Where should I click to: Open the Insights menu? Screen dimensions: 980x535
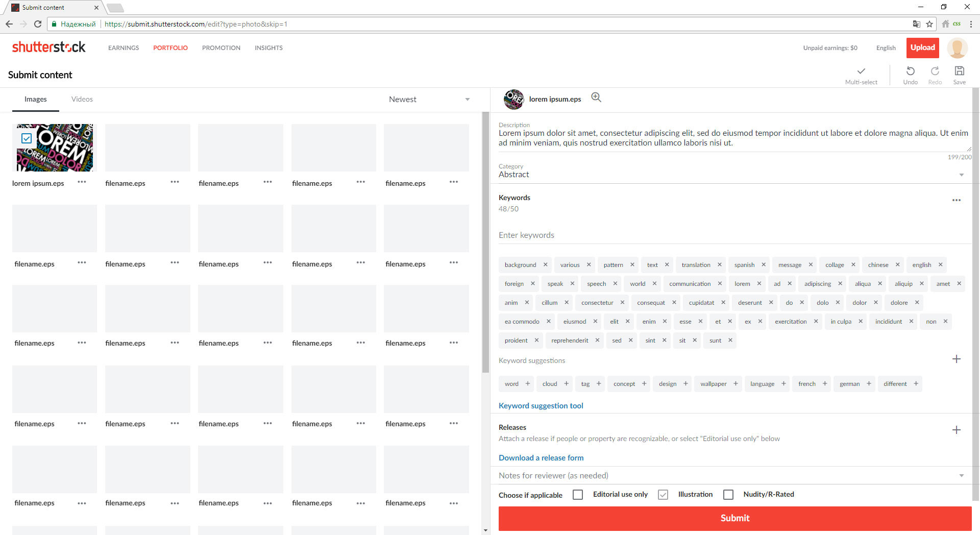coord(268,48)
